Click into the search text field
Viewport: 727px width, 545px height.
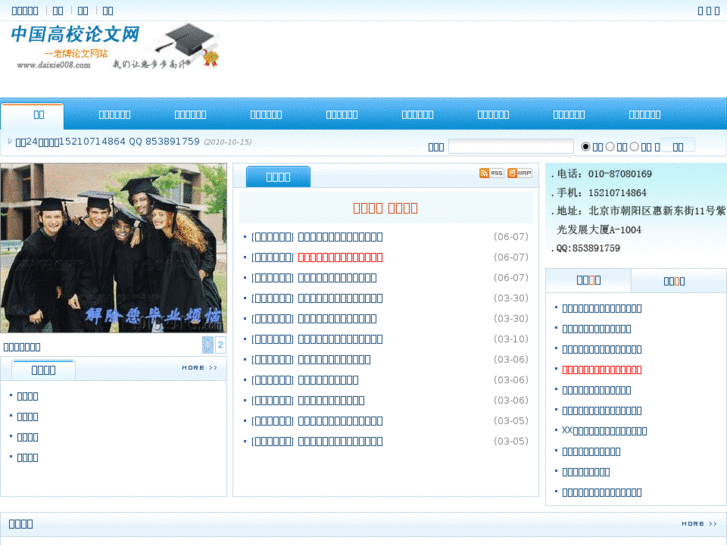(x=510, y=147)
